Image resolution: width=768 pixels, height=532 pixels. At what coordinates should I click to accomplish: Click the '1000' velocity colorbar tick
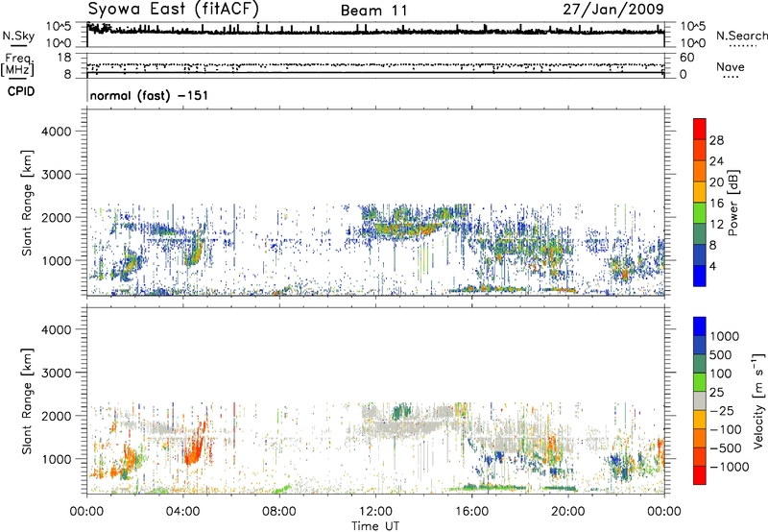pos(724,336)
